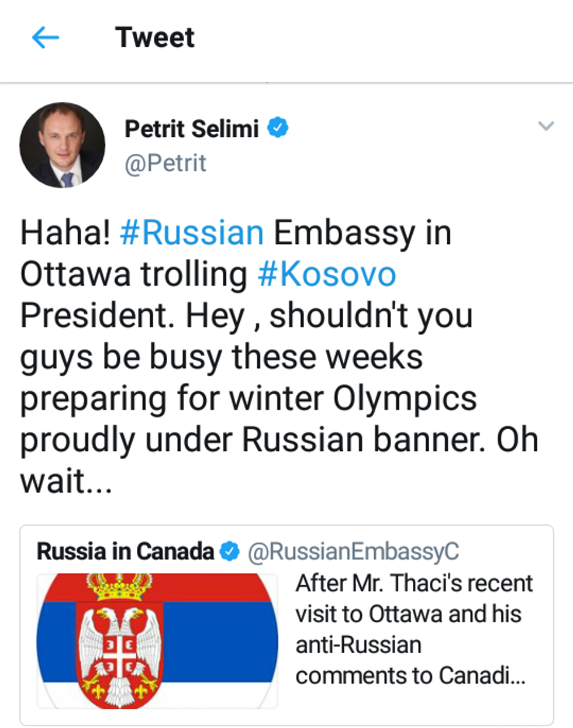Image resolution: width=573 pixels, height=728 pixels.
Task: Click the @RussianEmbassyC handle
Action: 353,551
